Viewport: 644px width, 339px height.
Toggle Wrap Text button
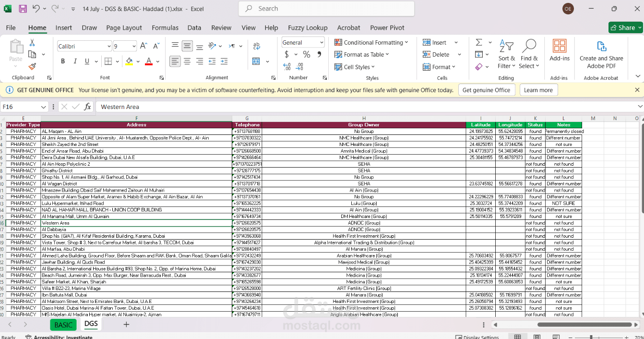(256, 46)
